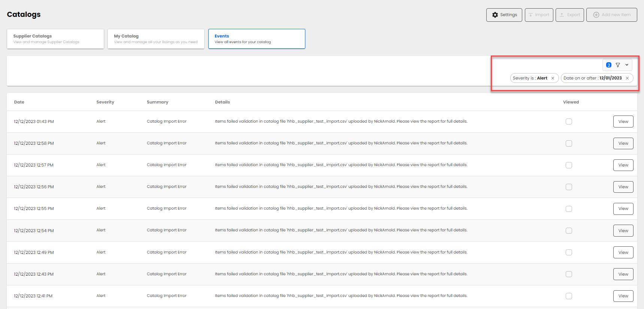View the 12:58 PM import error report

pos(623,143)
